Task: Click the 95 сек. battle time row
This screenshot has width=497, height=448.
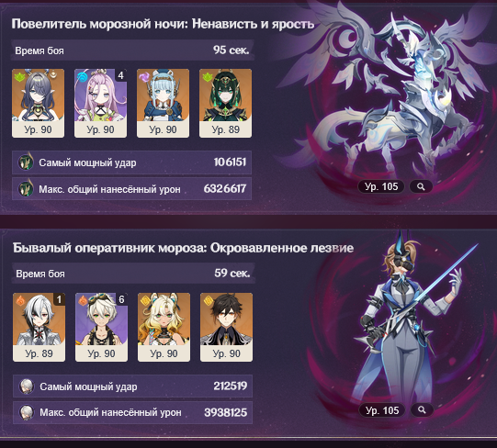Action: point(132,50)
